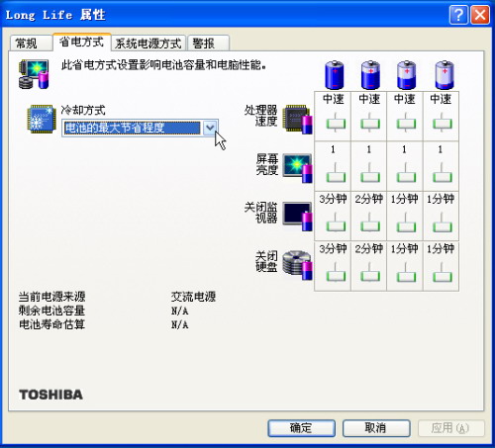Click the 处理器速度 processor chip icon
Viewport: 495px width, 448px height.
298,119
